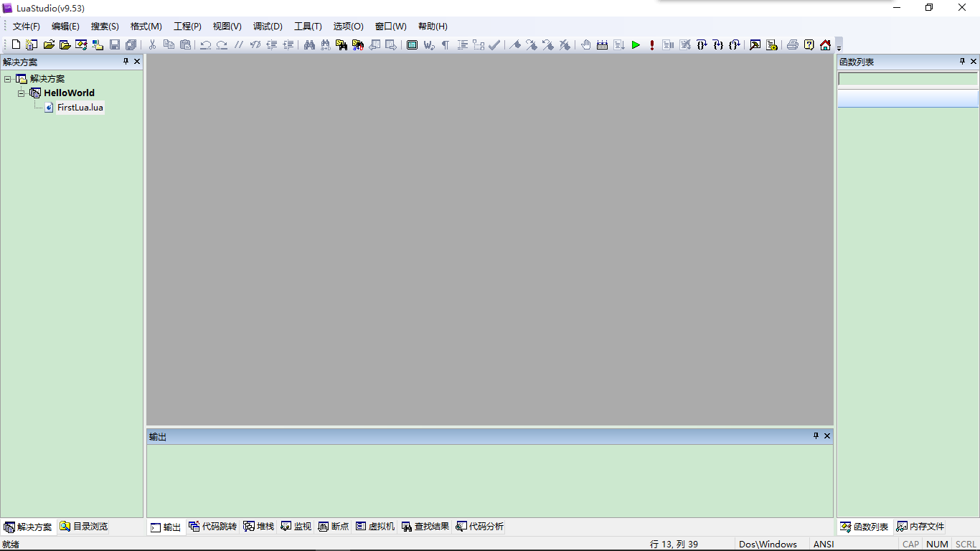Click the red exclamation Stop icon
980x551 pixels.
point(651,44)
